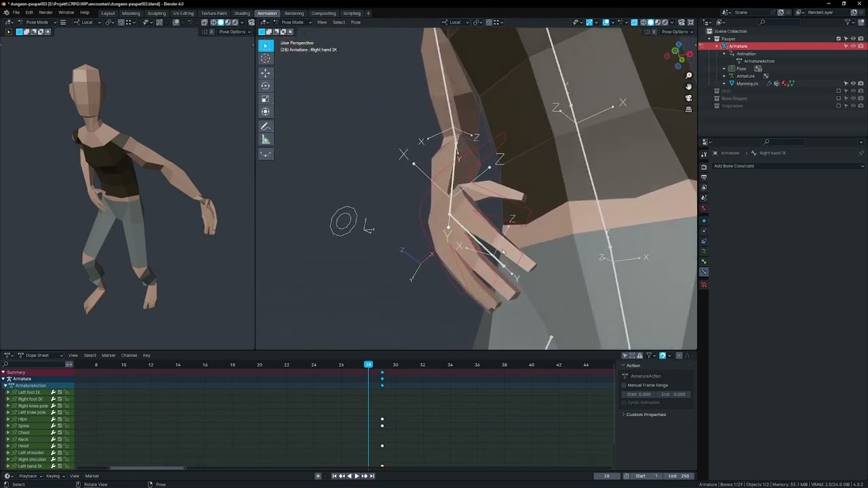The image size is (868, 488).
Task: Open the Dope Sheet Channel menu
Action: click(129, 355)
